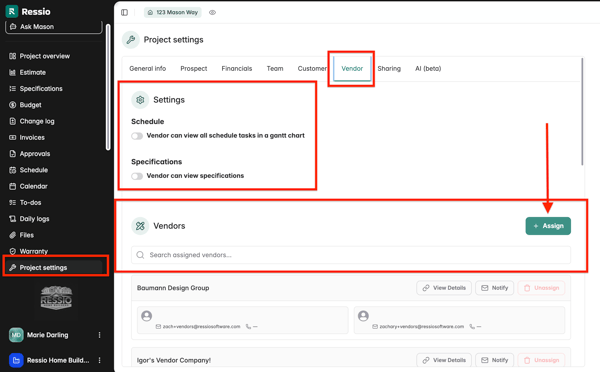The width and height of the screenshot is (600, 372).
Task: Click zach+vendors@ressiosoftware.com email
Action: click(201, 326)
